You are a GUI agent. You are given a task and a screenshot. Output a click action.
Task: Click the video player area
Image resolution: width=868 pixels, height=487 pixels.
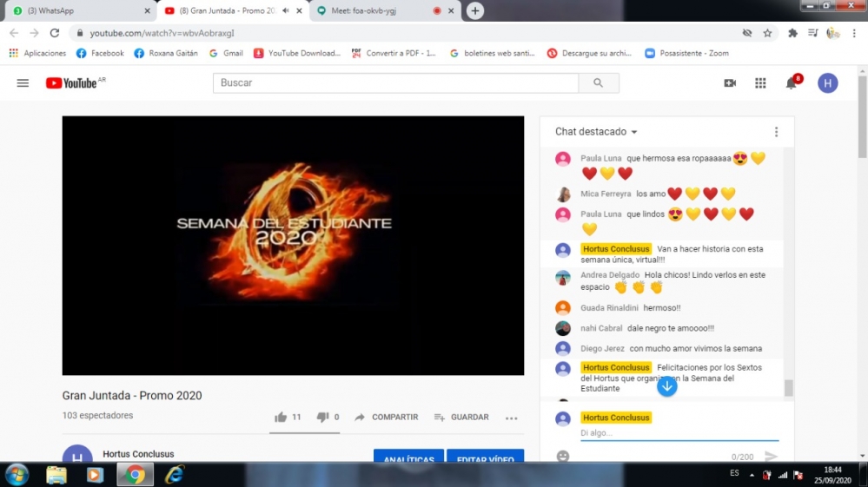point(293,246)
